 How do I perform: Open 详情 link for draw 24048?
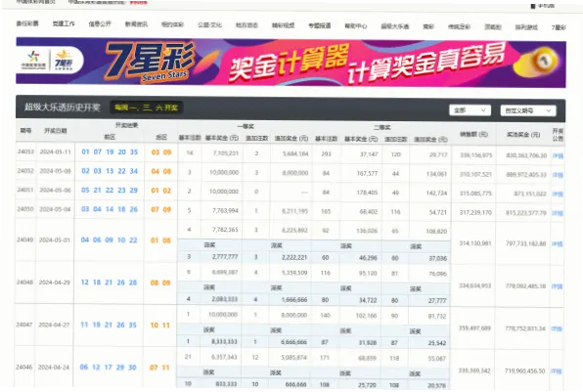pyautogui.click(x=557, y=286)
